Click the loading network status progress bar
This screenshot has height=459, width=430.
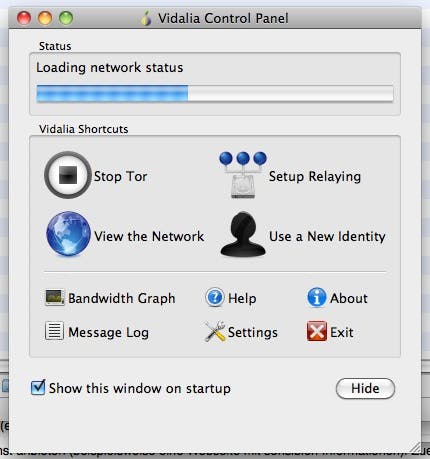215,94
